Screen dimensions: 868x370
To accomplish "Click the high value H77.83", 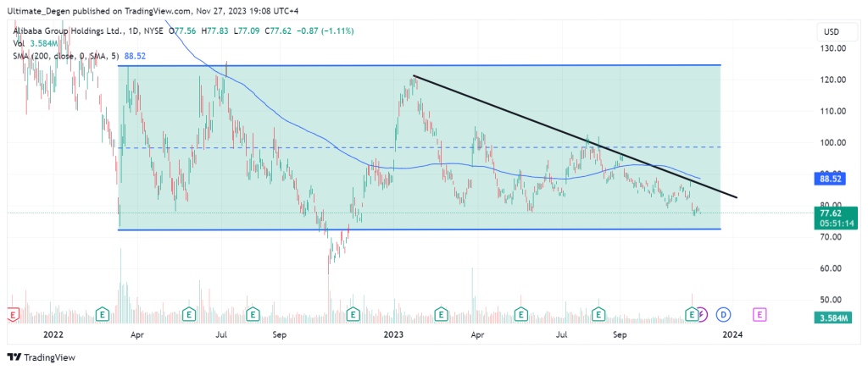I will 213,32.
